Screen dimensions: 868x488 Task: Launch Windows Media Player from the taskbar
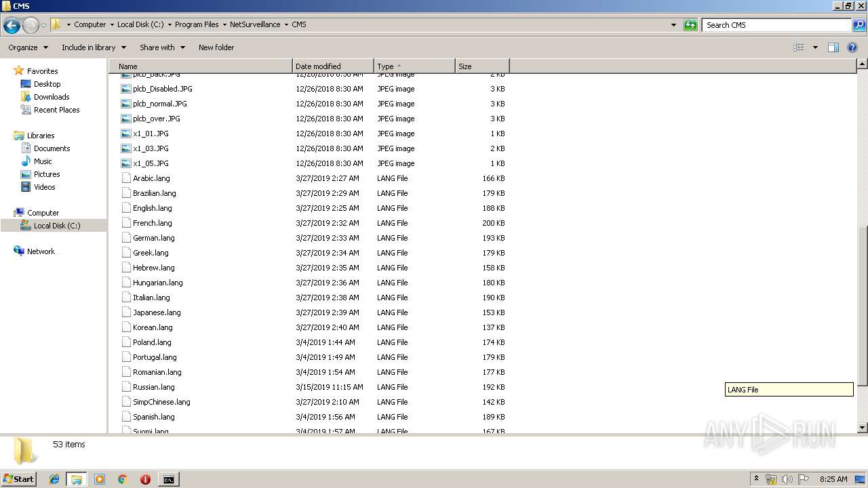pos(100,479)
